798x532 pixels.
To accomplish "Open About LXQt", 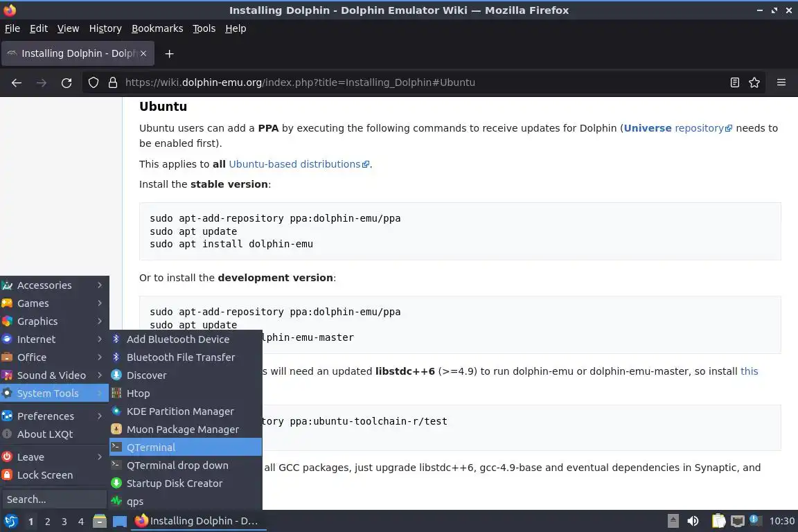I will [x=55, y=434].
